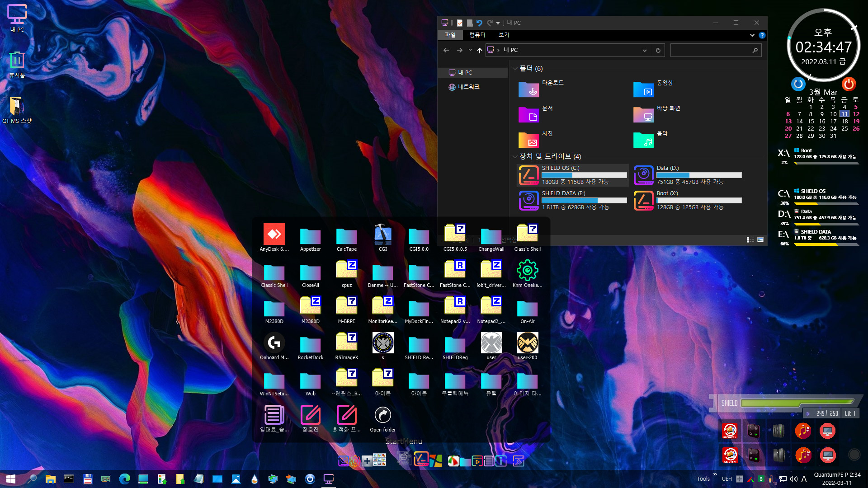868x488 pixels.
Task: Open the 파일 ribbon tab
Action: 450,35
